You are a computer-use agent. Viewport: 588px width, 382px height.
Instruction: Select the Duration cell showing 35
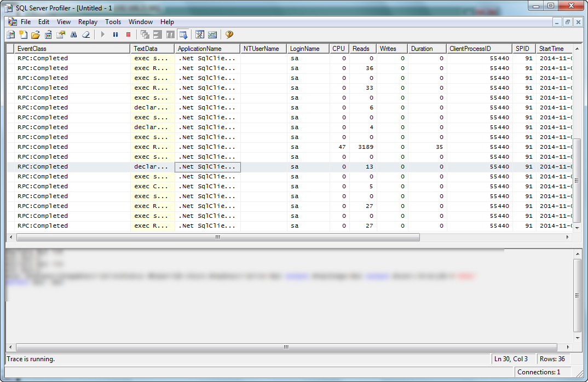pyautogui.click(x=427, y=147)
